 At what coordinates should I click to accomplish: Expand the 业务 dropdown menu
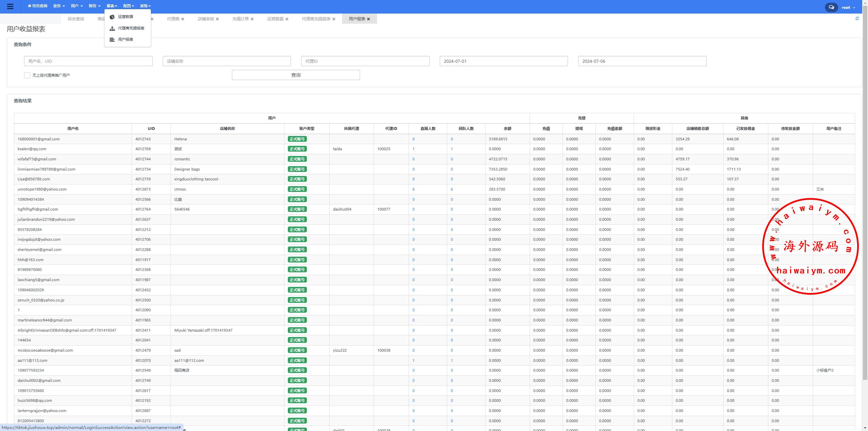coord(59,6)
